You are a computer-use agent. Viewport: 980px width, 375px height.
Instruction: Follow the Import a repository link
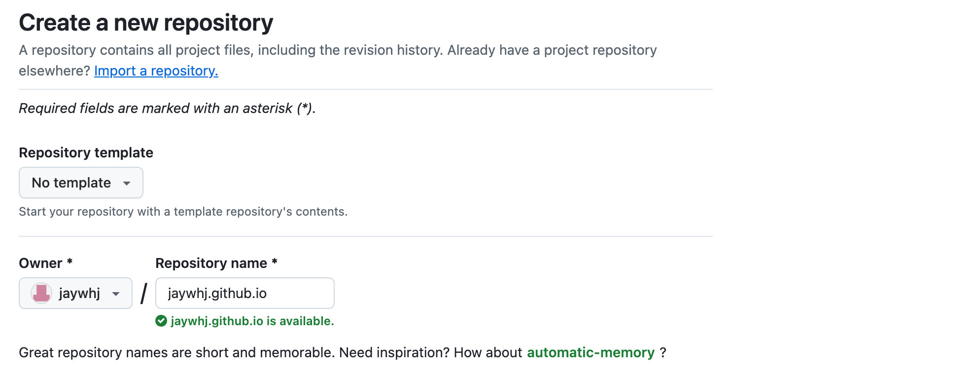(156, 71)
